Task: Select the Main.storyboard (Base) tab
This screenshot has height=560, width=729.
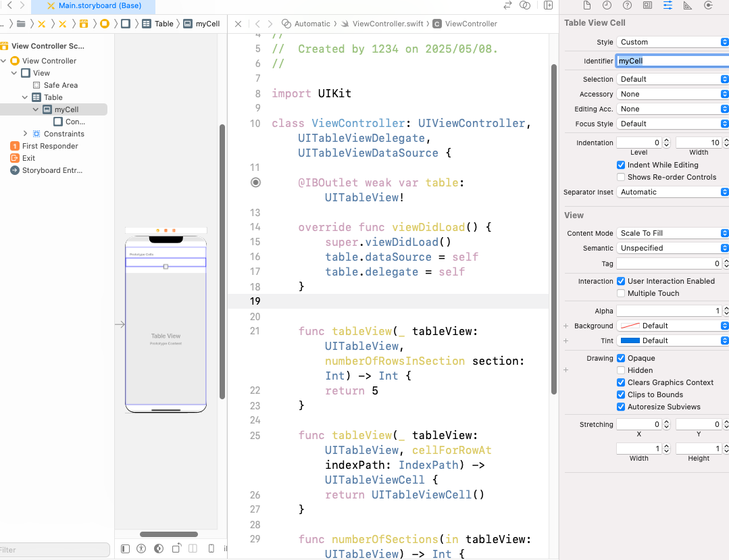Action: click(95, 5)
